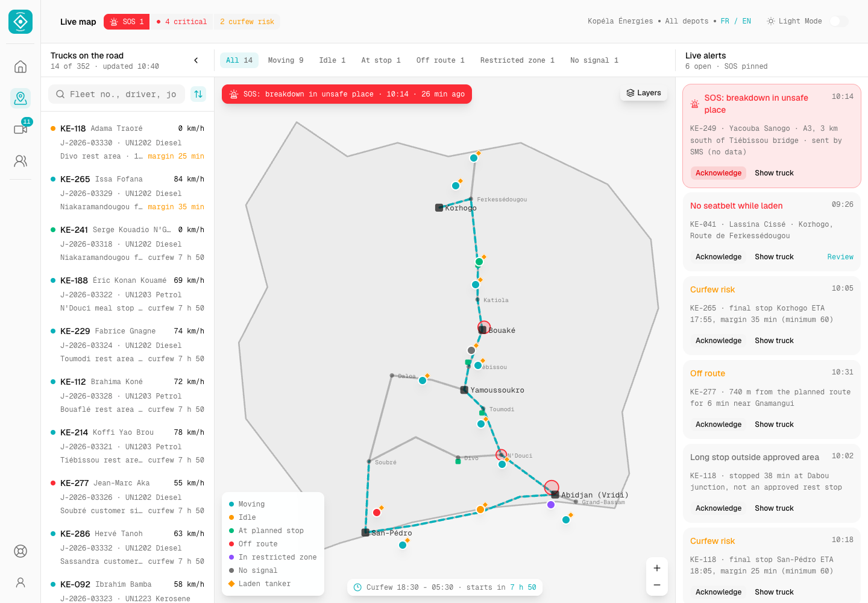Open the SOS breakdown banner on map
Screen dimensions: 868x603
pos(347,94)
